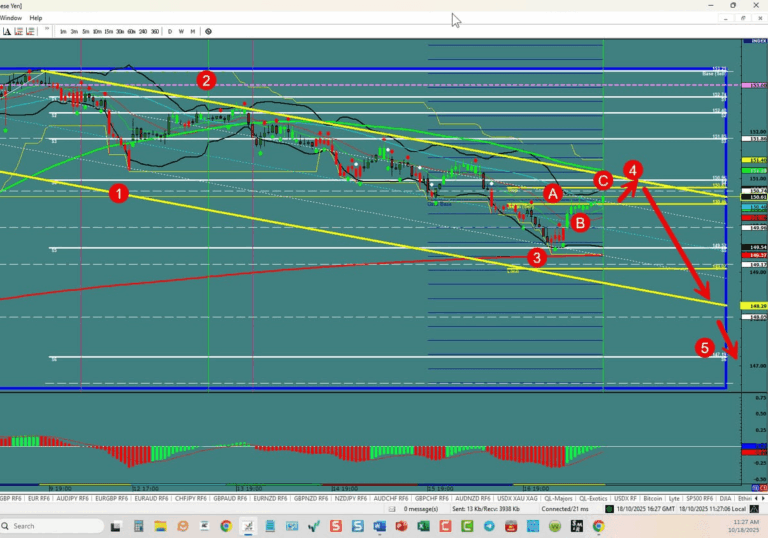Open Word from the taskbar
Image resolution: width=768 pixels, height=538 pixels.
tap(379, 527)
